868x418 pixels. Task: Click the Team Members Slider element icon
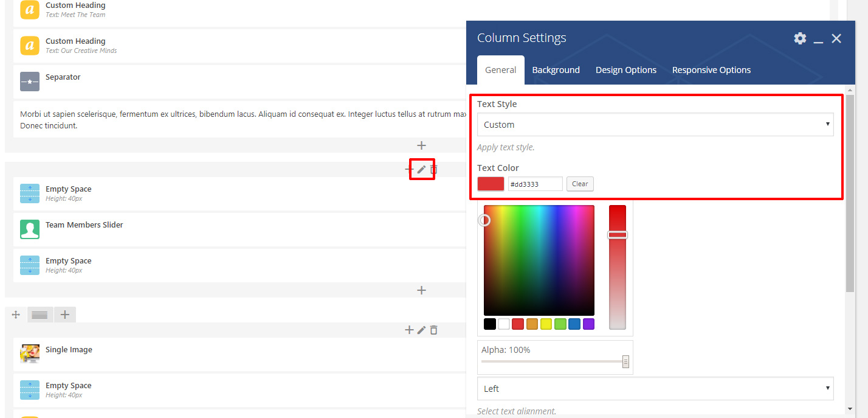tap(30, 229)
